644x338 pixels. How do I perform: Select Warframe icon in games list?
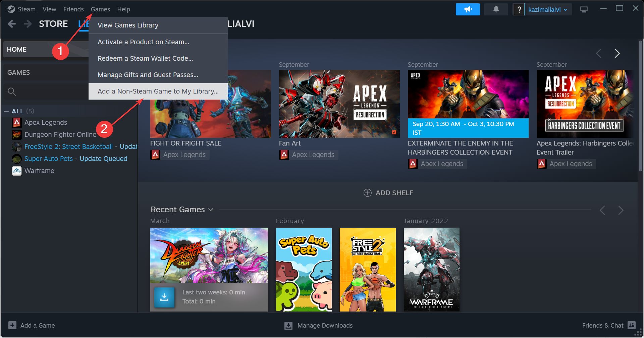pyautogui.click(x=17, y=171)
